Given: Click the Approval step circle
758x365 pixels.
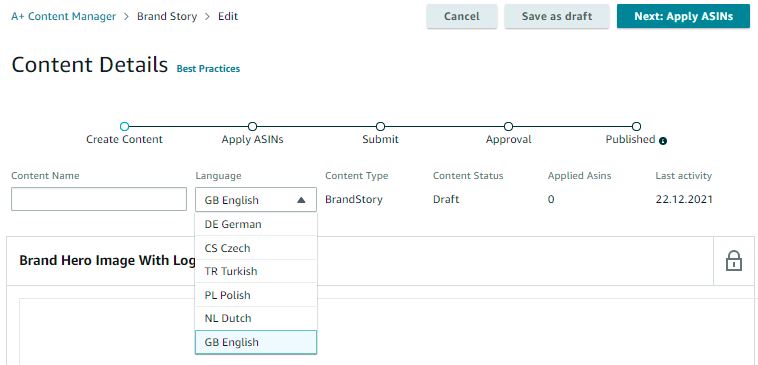Looking at the screenshot, I should coord(508,127).
